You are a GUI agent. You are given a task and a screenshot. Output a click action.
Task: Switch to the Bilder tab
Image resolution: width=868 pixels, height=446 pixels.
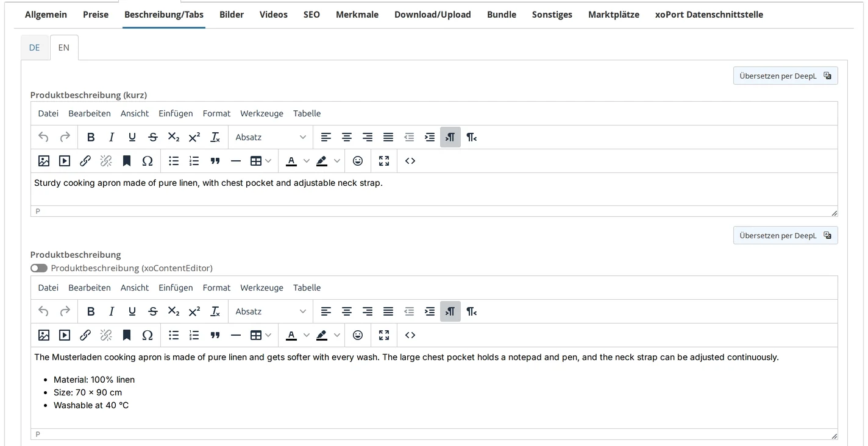point(232,15)
